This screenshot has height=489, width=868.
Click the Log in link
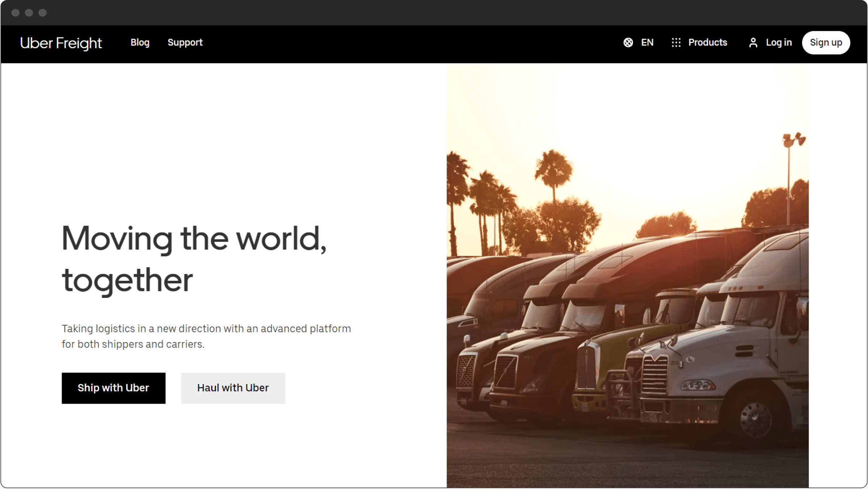coord(779,43)
